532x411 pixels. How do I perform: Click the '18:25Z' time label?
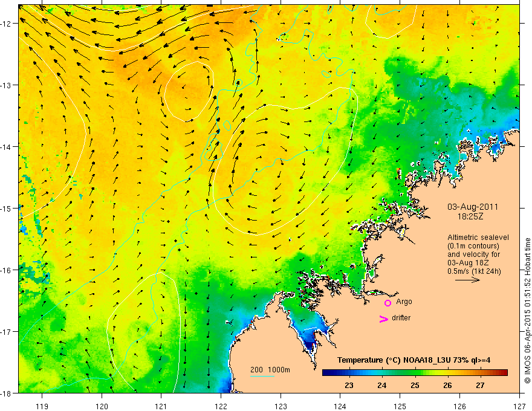470,216
